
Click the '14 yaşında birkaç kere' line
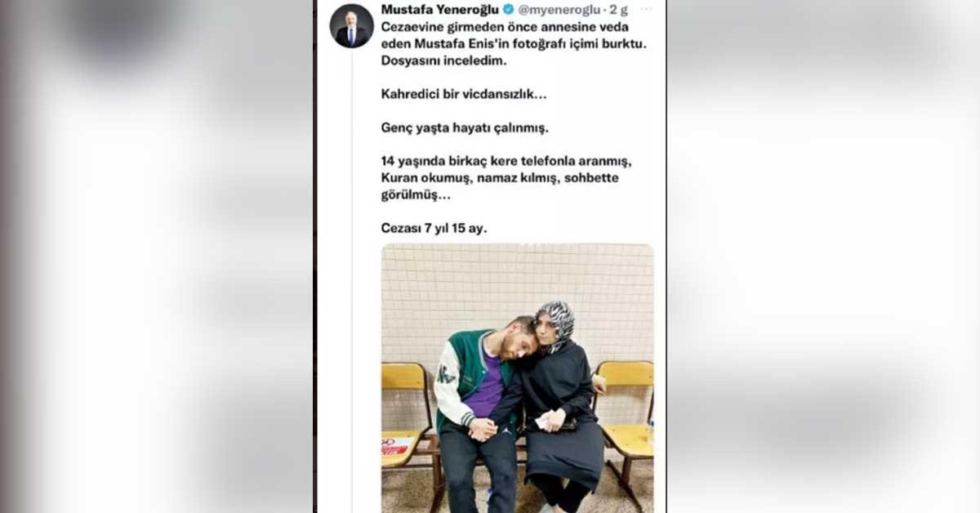click(x=505, y=162)
